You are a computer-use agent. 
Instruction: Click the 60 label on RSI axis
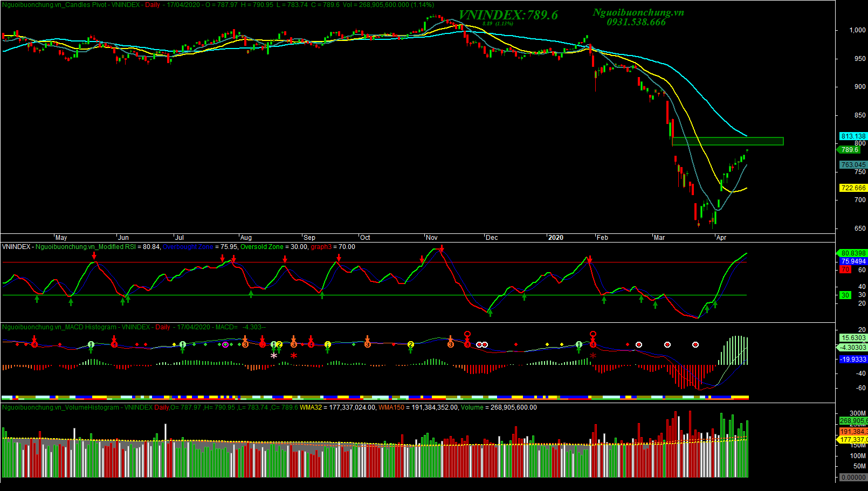click(x=862, y=270)
